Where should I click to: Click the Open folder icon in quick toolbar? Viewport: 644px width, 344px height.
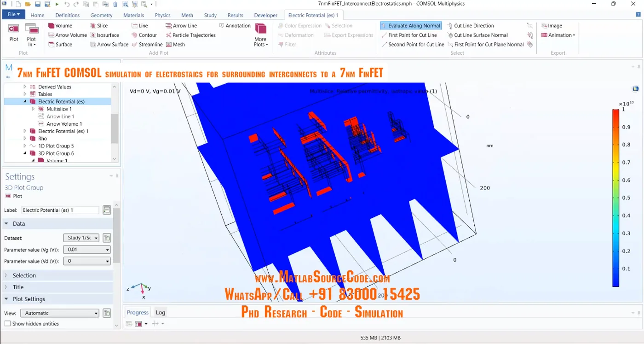(28, 4)
